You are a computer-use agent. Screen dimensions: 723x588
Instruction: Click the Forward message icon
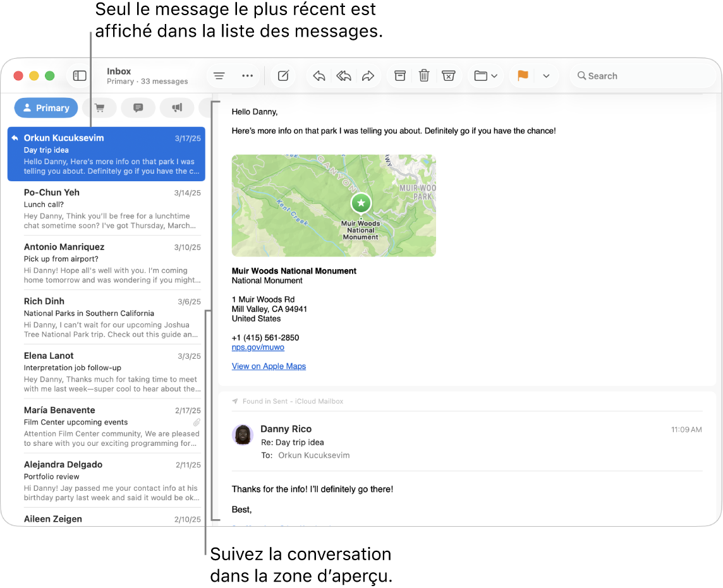pos(368,75)
